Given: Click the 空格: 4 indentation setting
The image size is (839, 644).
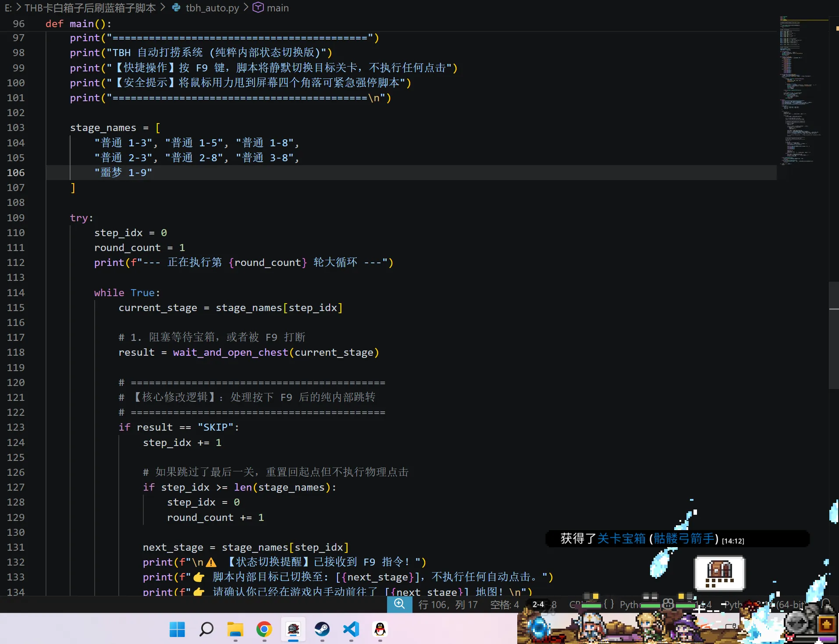Looking at the screenshot, I should click(x=504, y=605).
